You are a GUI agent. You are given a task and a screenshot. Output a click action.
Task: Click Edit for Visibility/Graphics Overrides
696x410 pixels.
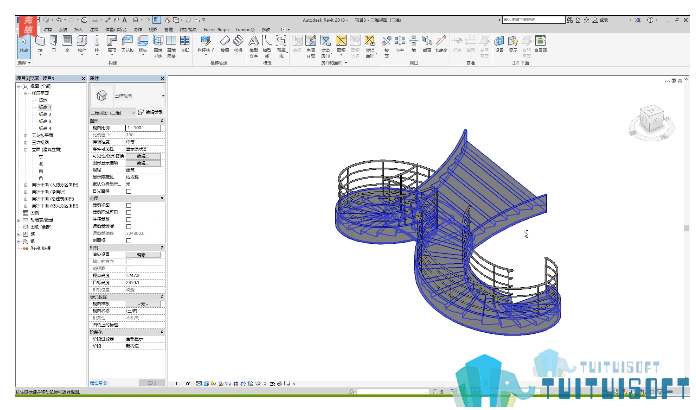[x=142, y=156]
